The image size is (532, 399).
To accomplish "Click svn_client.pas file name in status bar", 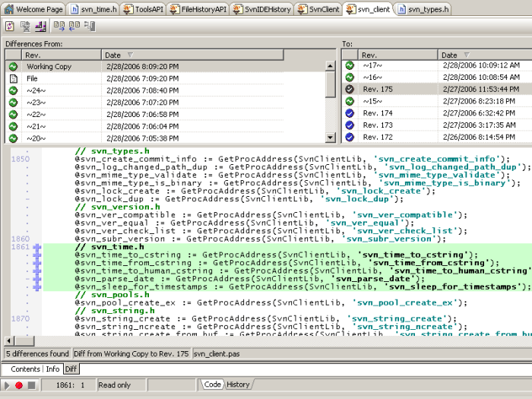I will (x=217, y=354).
